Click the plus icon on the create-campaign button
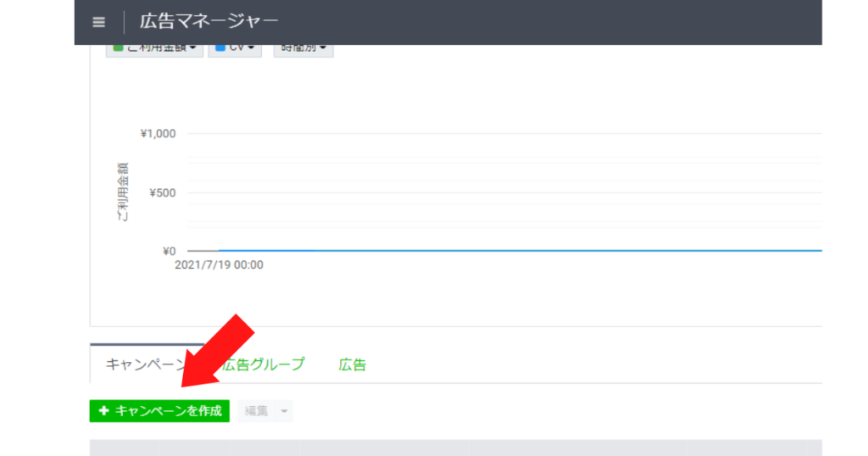The width and height of the screenshot is (868, 456). point(103,410)
